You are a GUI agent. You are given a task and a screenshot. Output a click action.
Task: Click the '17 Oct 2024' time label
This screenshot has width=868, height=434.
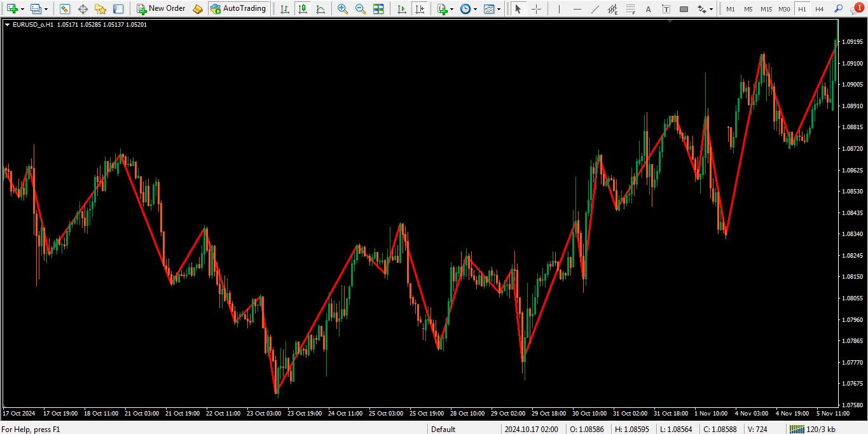coord(20,414)
